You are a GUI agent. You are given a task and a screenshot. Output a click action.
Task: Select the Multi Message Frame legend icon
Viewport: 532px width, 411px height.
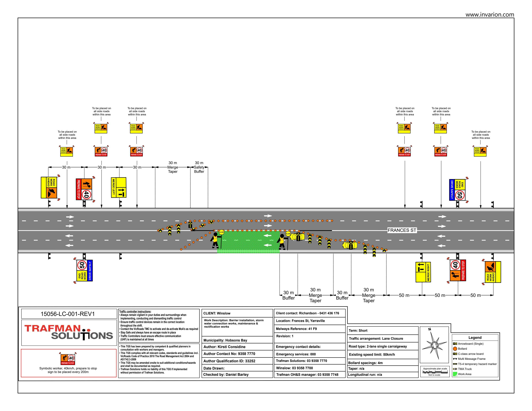455,359
